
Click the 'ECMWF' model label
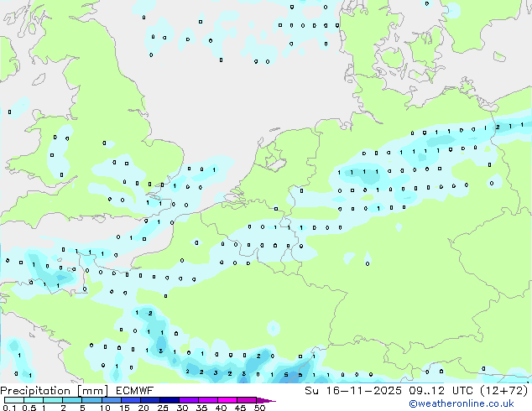(x=135, y=391)
